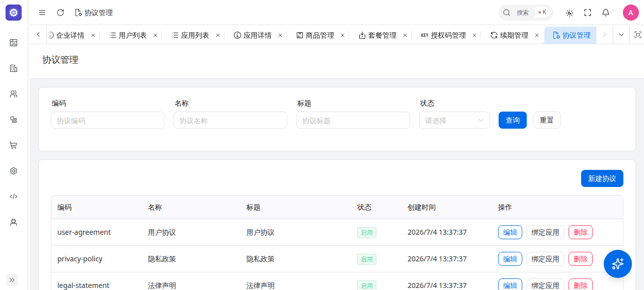Image resolution: width=644 pixels, height=290 pixels.
Task: Click the purple app logo icon
Action: (x=14, y=13)
